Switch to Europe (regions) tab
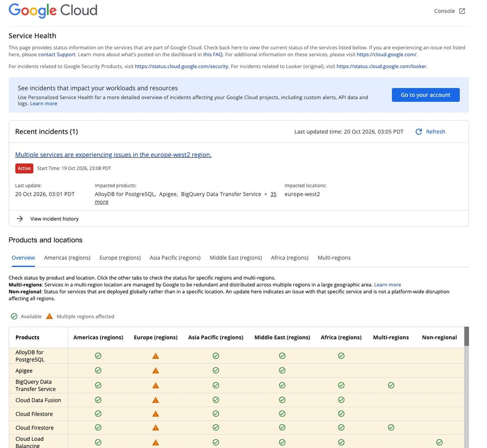The height and width of the screenshot is (448, 487). (x=120, y=258)
